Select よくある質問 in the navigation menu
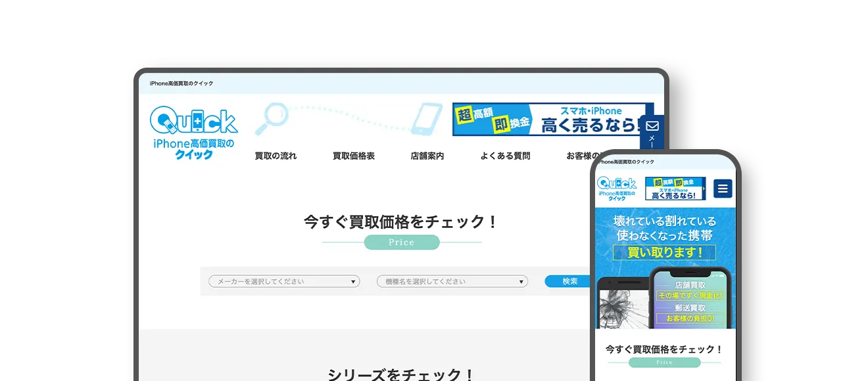 505,155
